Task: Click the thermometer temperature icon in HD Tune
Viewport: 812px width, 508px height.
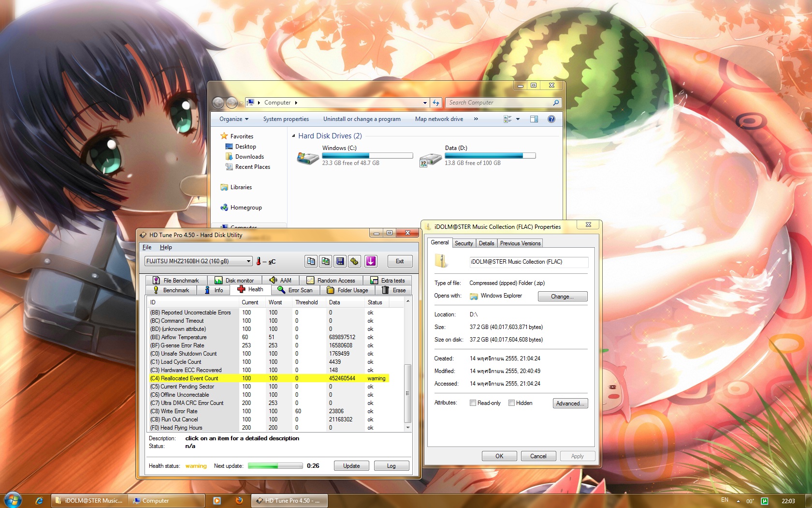Action: point(259,261)
